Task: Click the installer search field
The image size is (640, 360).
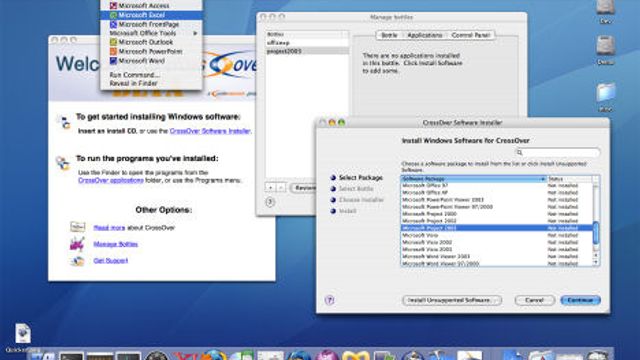Action: click(558, 153)
